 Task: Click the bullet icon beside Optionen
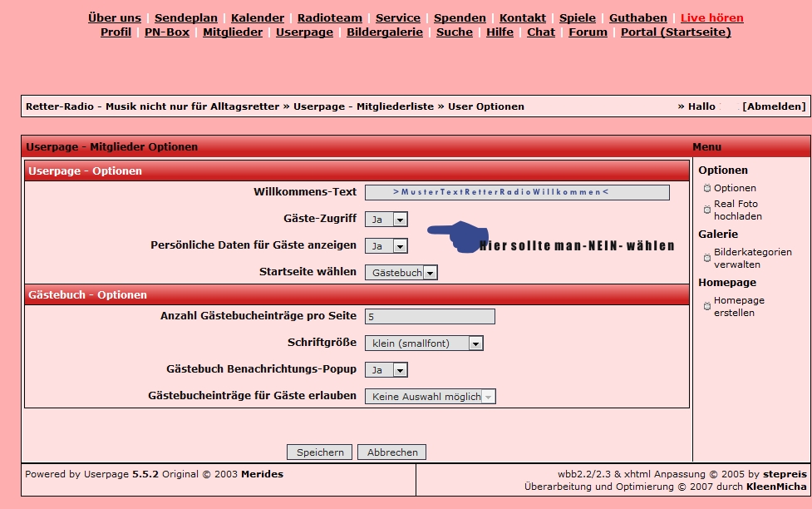pos(706,189)
